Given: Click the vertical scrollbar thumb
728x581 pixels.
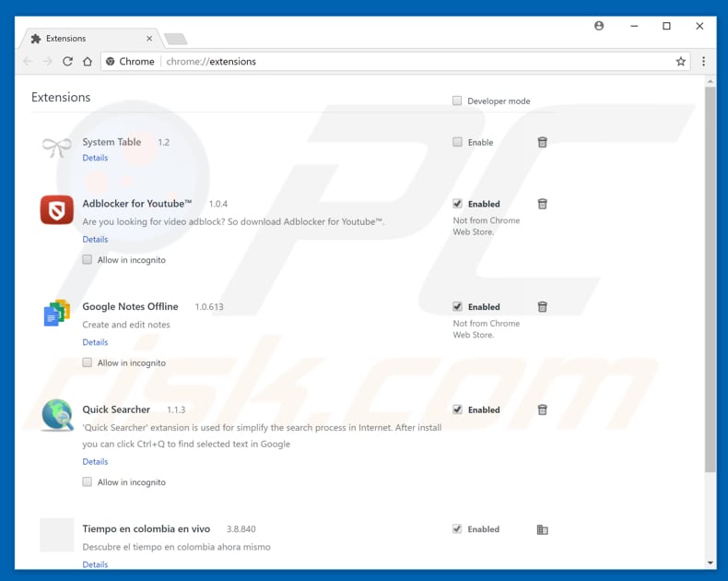Looking at the screenshot, I should (x=710, y=279).
